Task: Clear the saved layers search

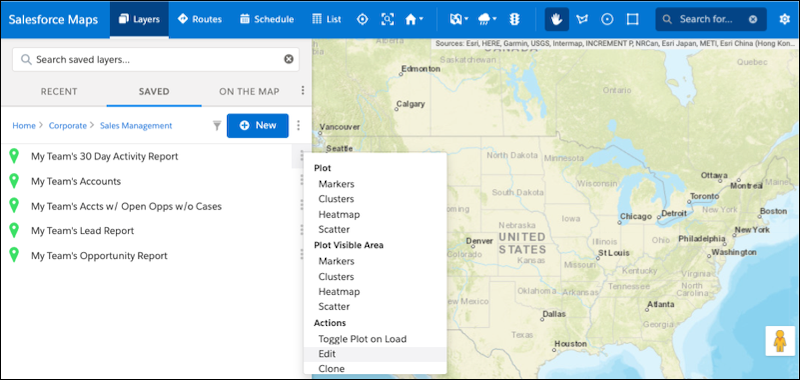Action: point(289,60)
